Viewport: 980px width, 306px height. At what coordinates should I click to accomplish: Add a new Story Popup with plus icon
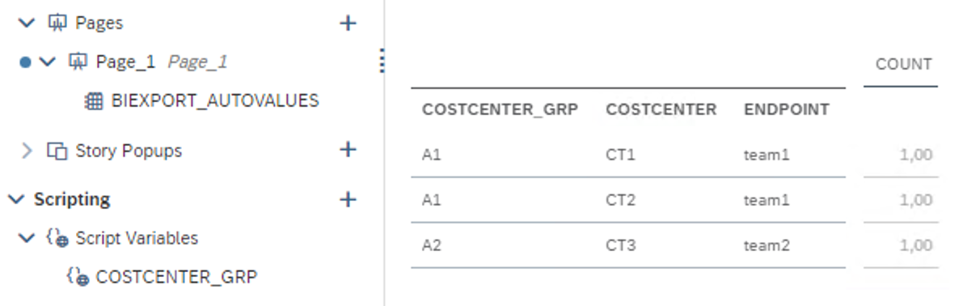click(348, 150)
